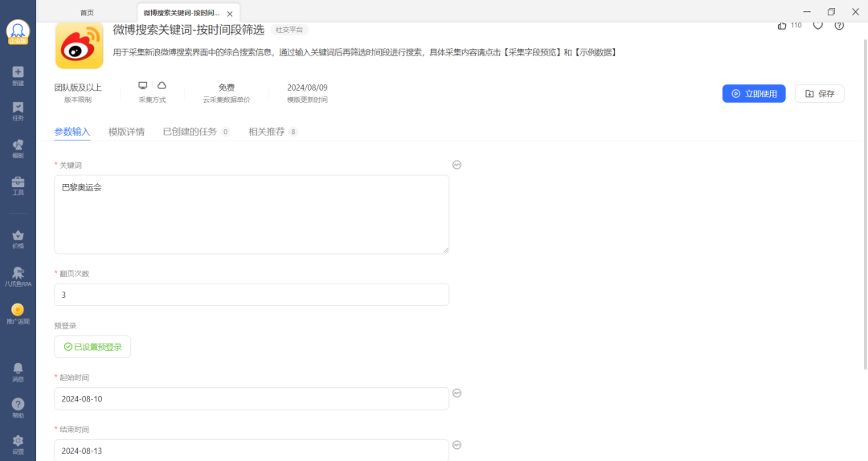This screenshot has width=868, height=461.
Task: Open the 价格 sidebar icon
Action: click(18, 239)
